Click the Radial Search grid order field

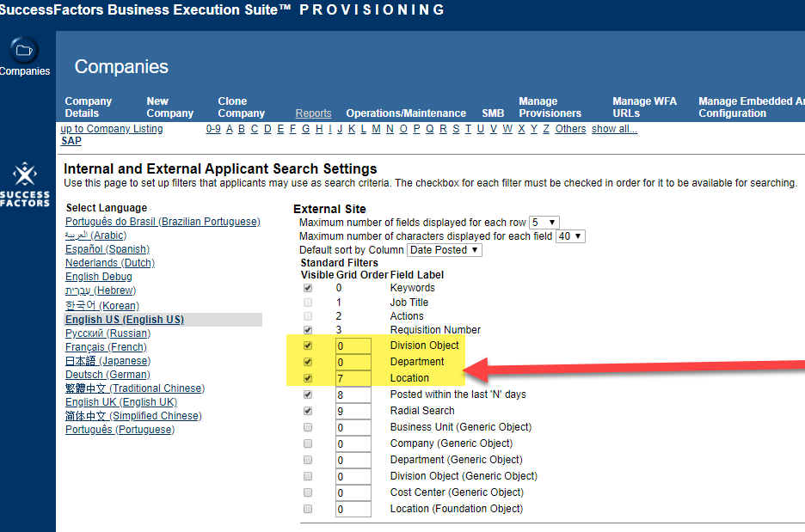click(353, 412)
